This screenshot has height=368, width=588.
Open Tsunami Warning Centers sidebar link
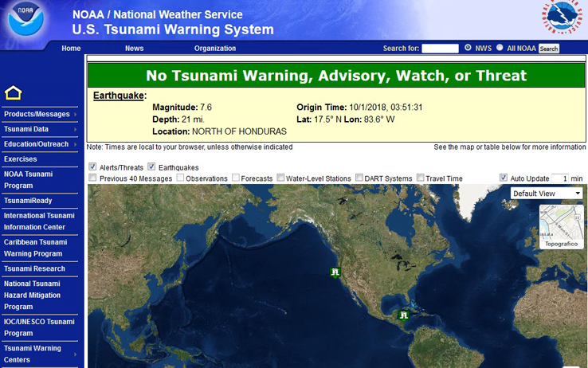[32, 354]
